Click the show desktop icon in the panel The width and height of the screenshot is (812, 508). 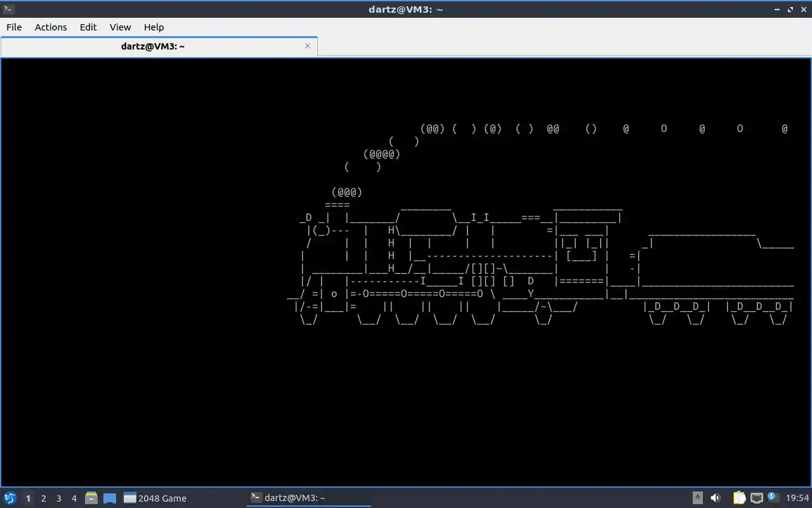click(x=110, y=498)
